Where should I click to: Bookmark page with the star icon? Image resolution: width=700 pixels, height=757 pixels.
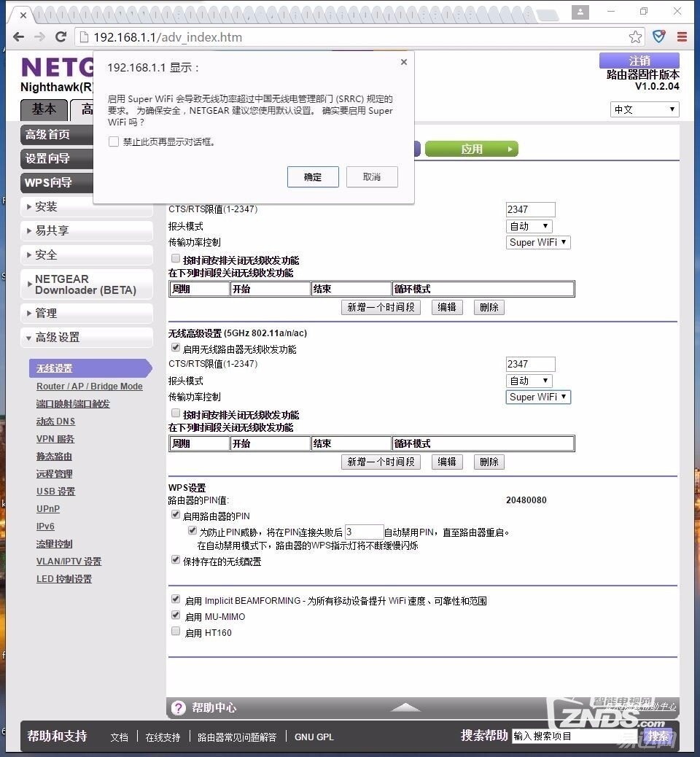pyautogui.click(x=635, y=37)
